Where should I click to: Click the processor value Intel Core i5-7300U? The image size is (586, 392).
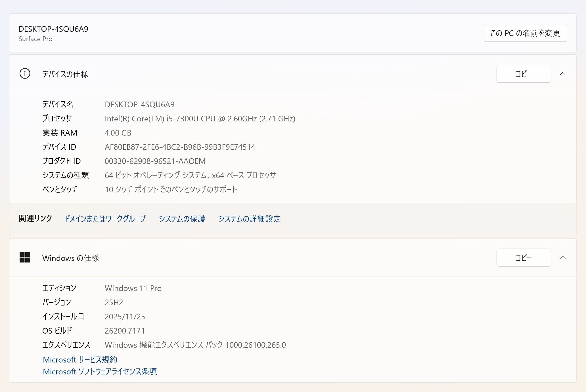[x=200, y=119]
